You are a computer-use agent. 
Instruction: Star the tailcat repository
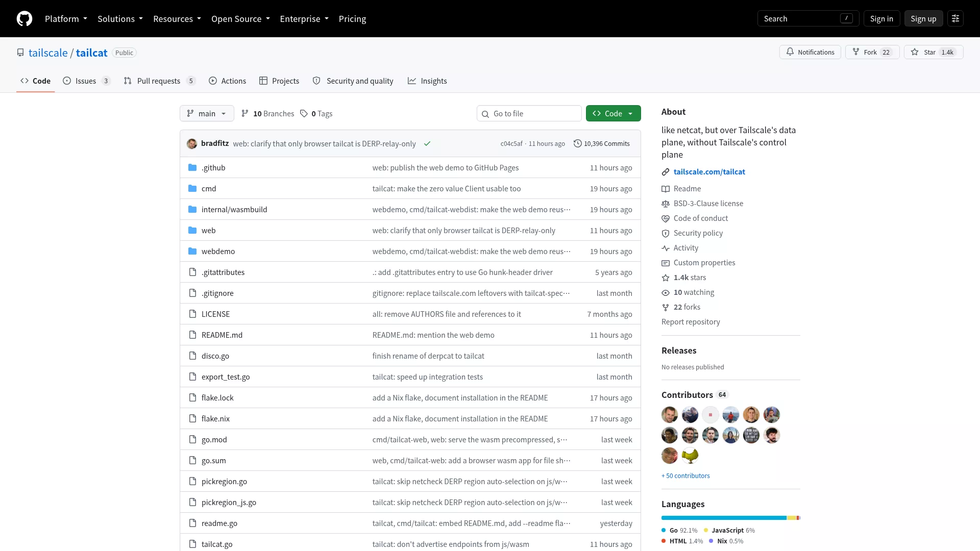[934, 53]
